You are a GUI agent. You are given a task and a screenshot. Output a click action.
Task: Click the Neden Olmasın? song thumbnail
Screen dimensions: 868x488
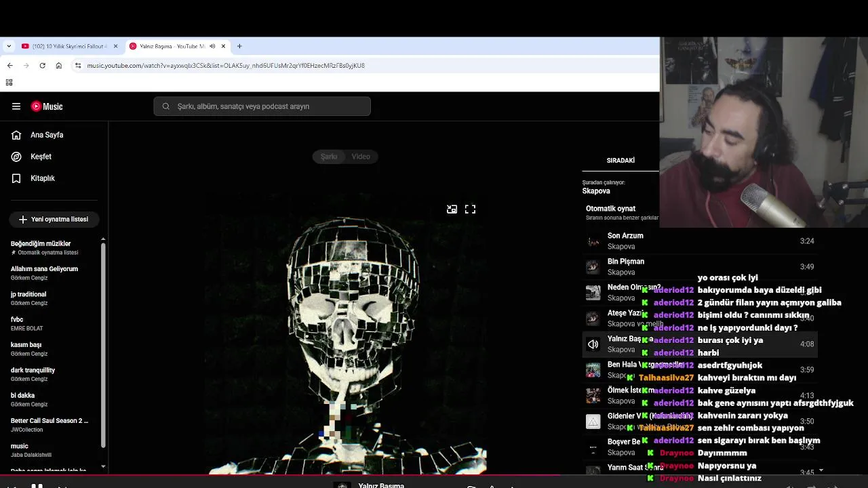593,293
